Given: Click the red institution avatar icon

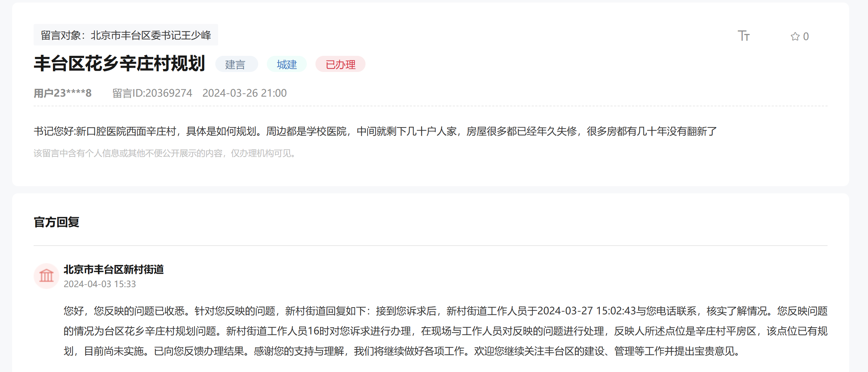Looking at the screenshot, I should (46, 276).
